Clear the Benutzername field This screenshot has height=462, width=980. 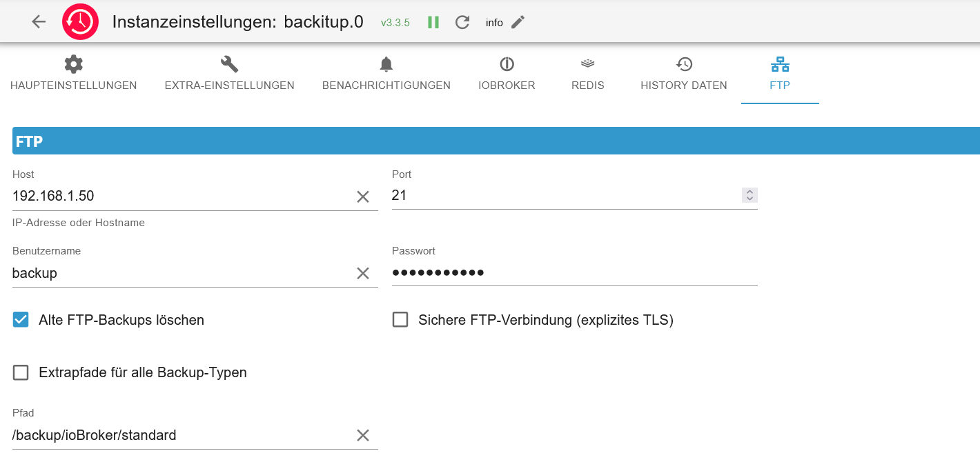coord(363,273)
